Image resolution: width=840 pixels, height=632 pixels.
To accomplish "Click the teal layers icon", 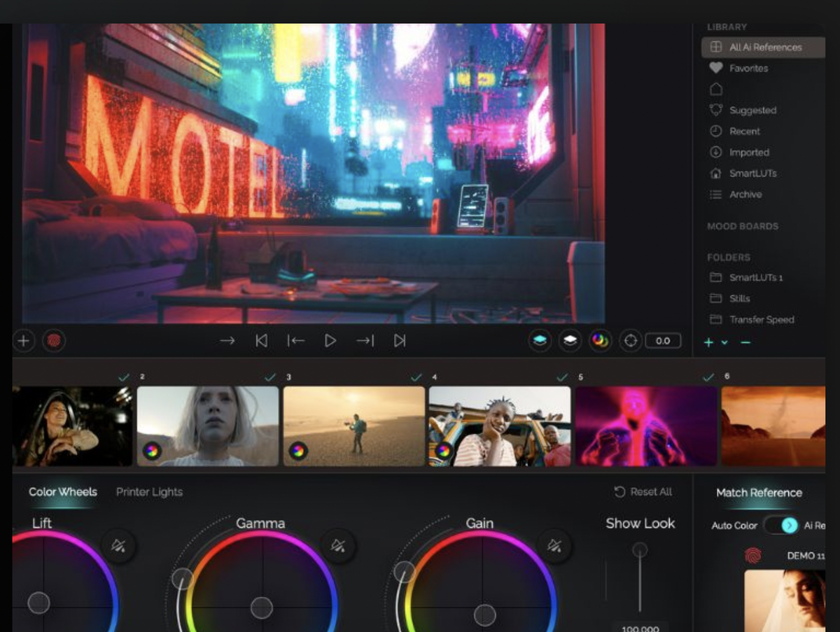I will 540,341.
